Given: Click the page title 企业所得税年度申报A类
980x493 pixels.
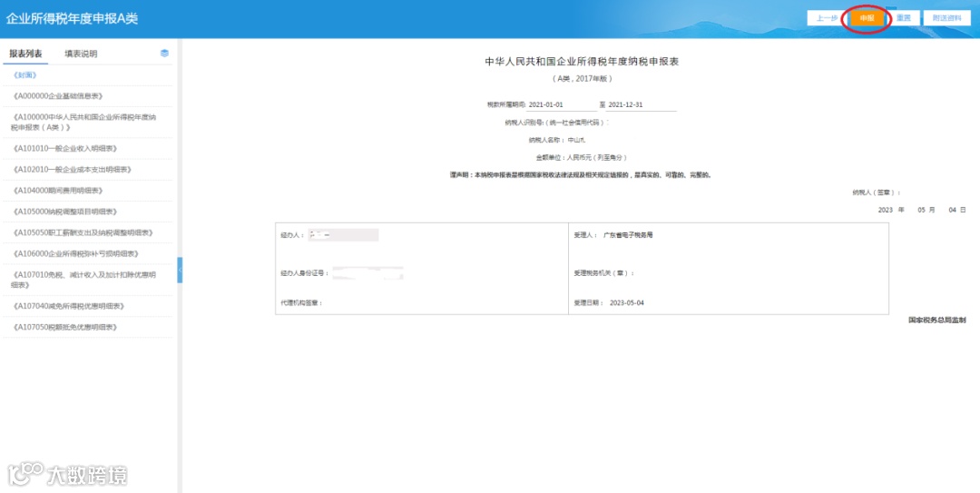Looking at the screenshot, I should (72, 19).
